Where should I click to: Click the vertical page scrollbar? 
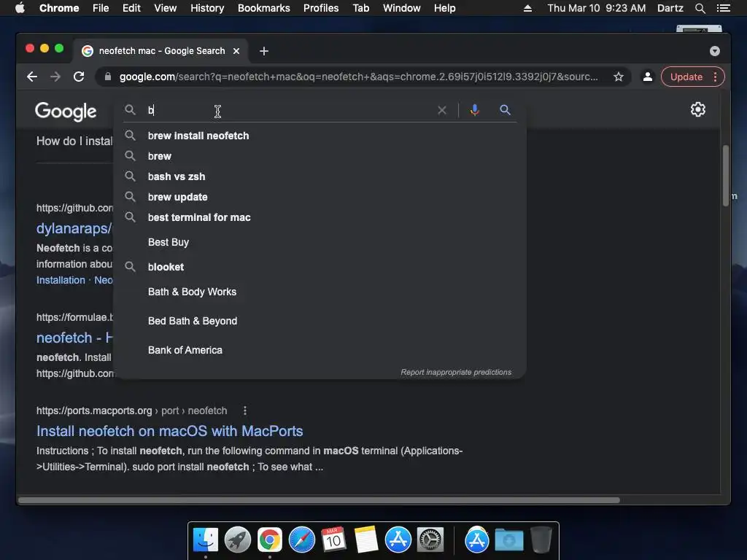point(726,175)
